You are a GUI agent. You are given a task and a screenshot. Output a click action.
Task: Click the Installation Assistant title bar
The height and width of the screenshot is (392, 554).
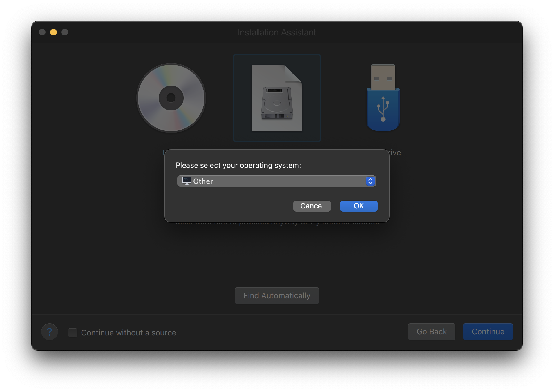(x=277, y=31)
